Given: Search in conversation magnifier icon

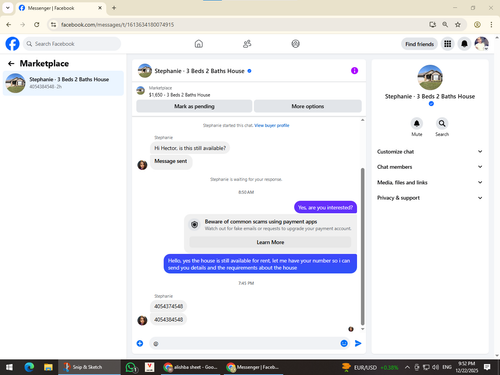Looking at the screenshot, I should pos(442,123).
